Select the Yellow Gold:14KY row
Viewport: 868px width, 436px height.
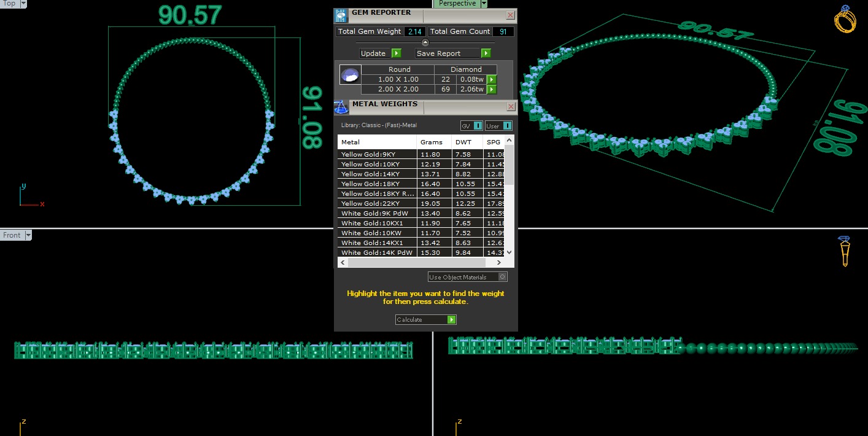coord(421,174)
